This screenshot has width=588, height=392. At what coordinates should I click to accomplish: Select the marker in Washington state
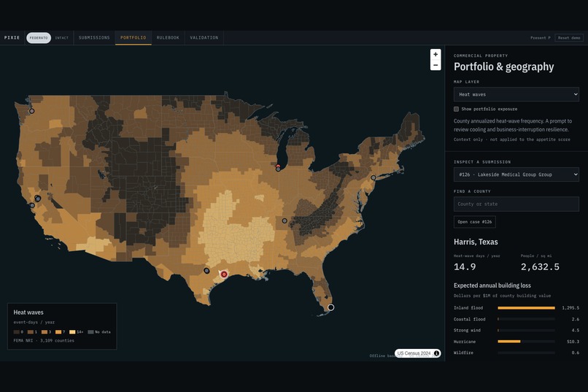[x=32, y=111]
